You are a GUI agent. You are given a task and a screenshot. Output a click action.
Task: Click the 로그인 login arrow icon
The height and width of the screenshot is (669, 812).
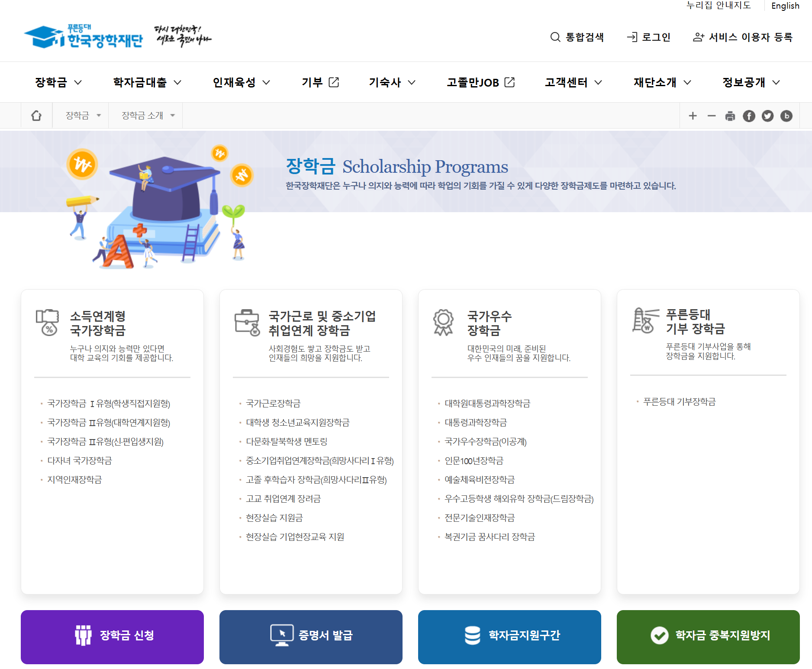632,37
